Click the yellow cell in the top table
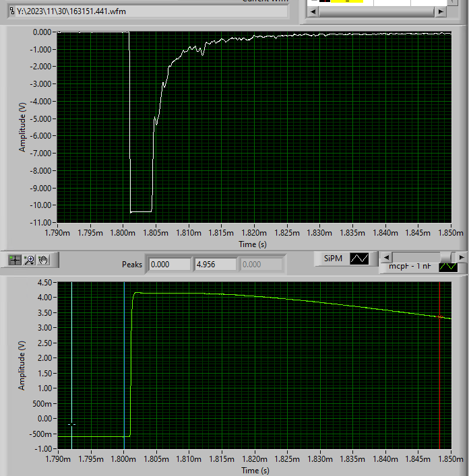The width and height of the screenshot is (469, 476). tap(347, 1)
